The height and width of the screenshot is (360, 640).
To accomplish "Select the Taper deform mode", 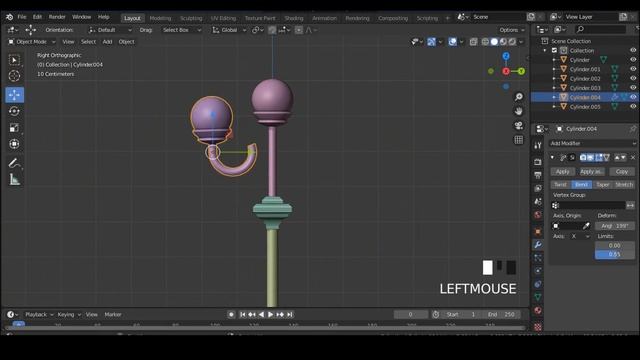I will click(602, 184).
